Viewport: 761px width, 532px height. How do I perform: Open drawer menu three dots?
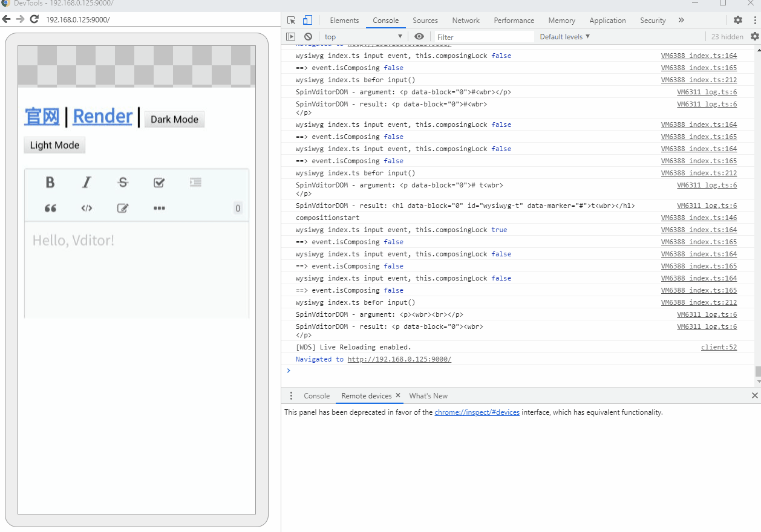[291, 396]
